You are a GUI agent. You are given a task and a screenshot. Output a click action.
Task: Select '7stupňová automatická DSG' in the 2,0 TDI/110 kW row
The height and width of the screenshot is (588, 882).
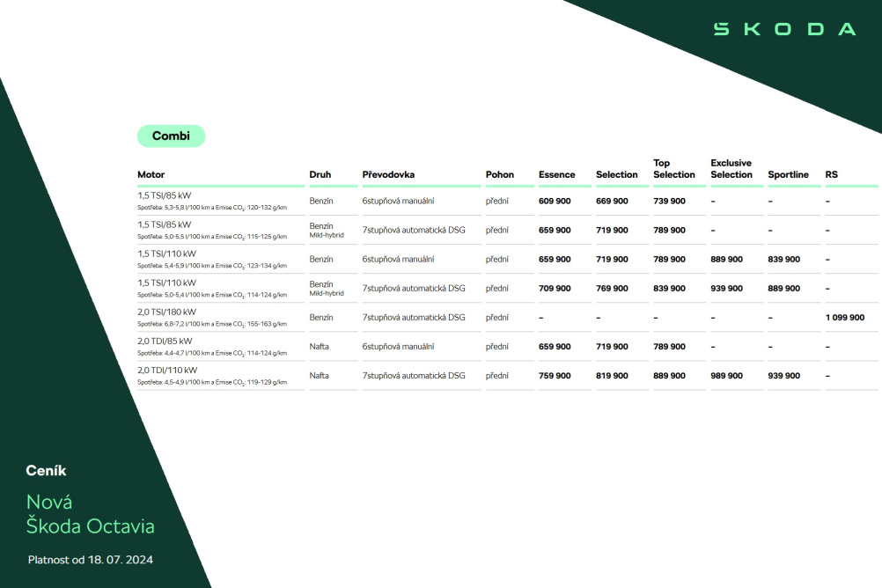click(x=414, y=375)
